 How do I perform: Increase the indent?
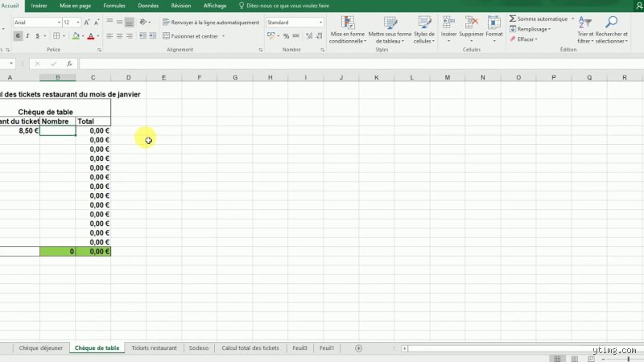152,36
